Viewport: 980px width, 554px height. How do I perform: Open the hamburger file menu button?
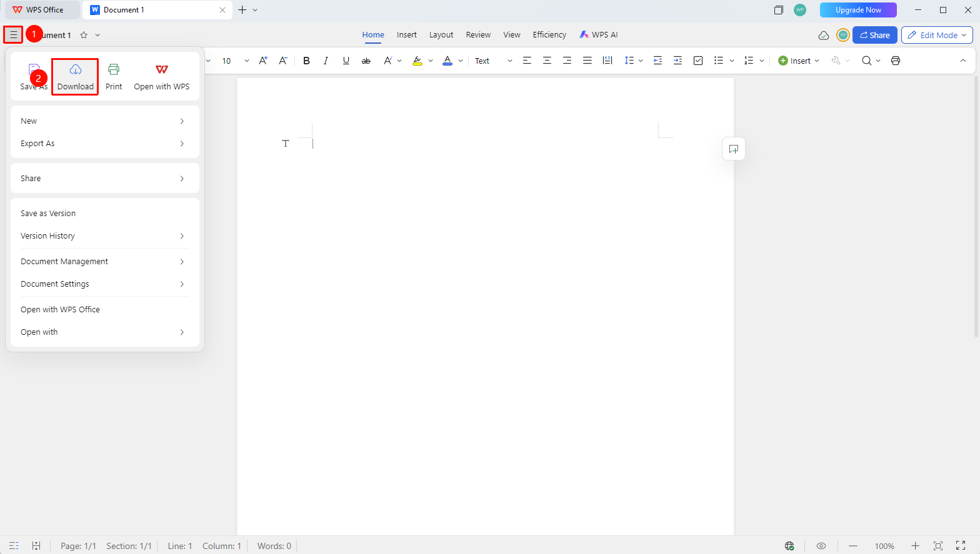[13, 35]
